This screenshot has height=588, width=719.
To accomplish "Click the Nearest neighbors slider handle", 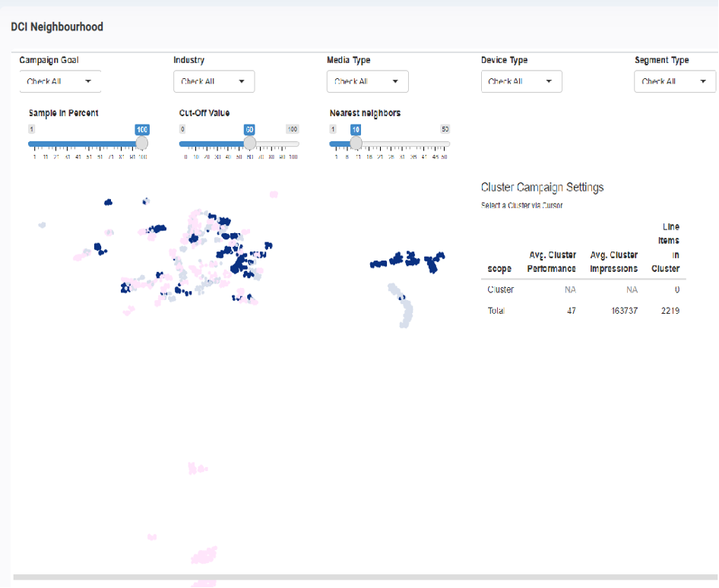I will click(355, 143).
